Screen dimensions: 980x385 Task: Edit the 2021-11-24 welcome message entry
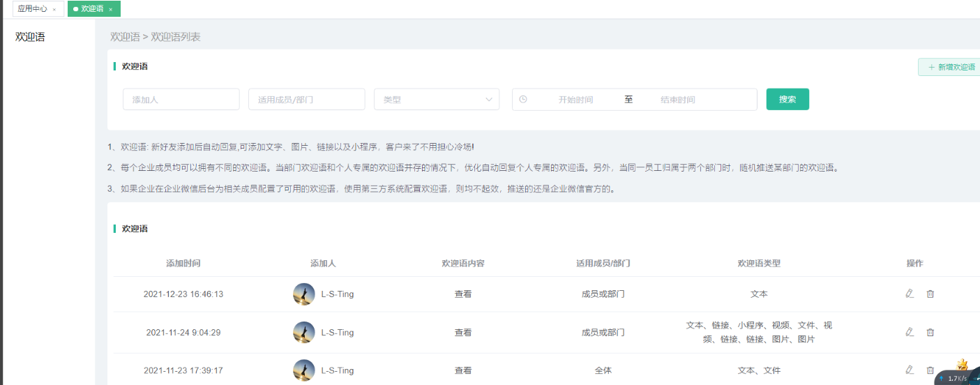[x=909, y=332]
